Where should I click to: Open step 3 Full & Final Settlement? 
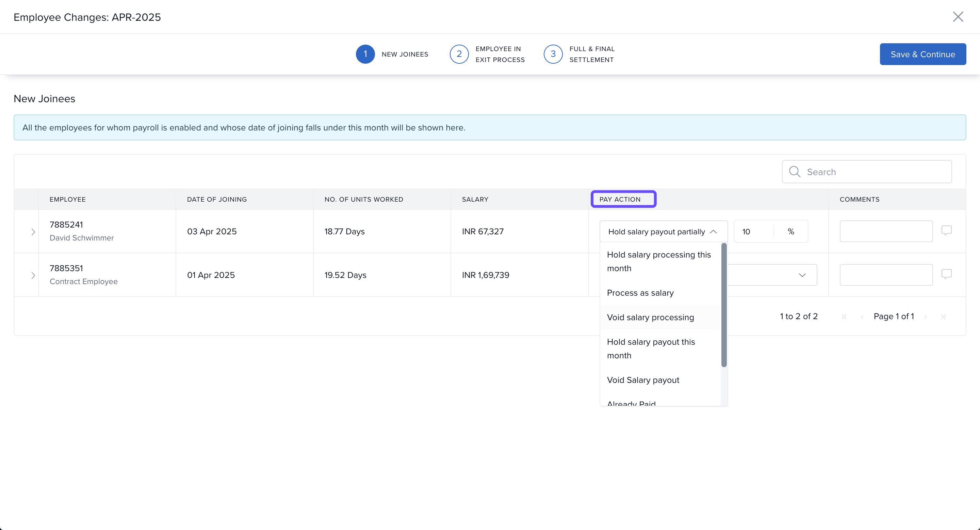coord(553,54)
